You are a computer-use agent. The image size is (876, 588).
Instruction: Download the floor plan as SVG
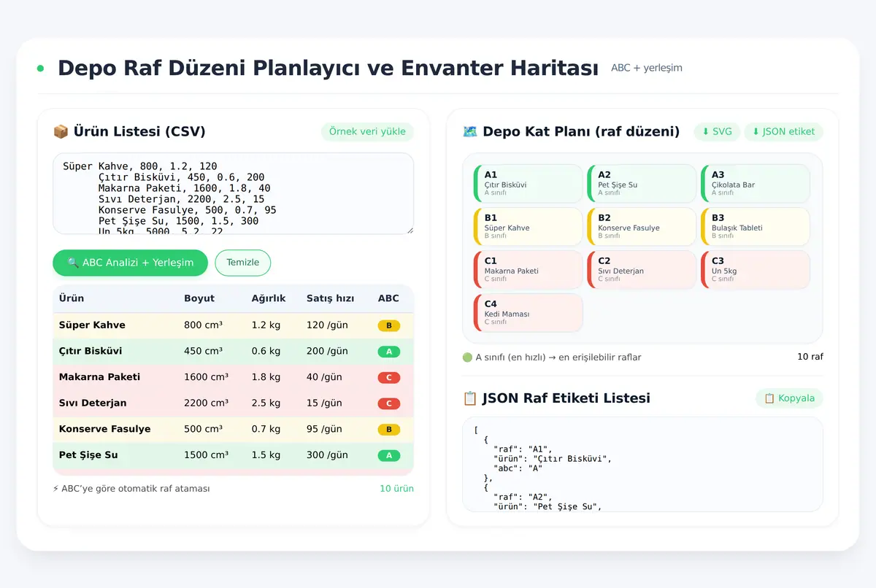[x=717, y=132]
